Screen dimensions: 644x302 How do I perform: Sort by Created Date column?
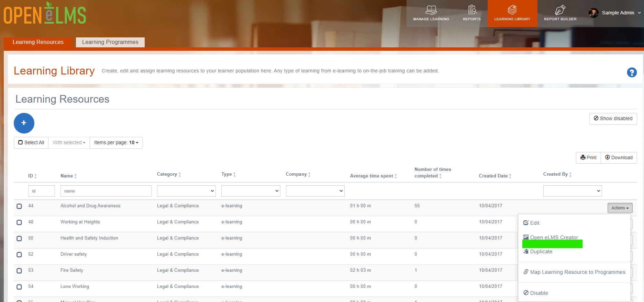coord(495,176)
